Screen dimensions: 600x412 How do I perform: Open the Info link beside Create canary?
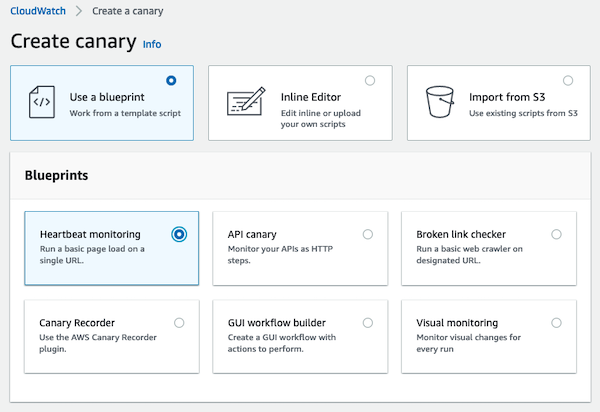(152, 44)
